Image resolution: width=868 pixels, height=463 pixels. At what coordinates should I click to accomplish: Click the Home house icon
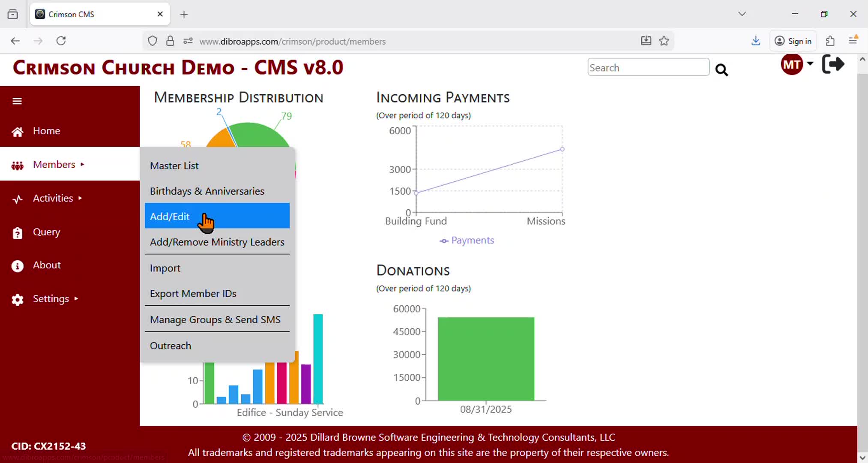click(17, 132)
